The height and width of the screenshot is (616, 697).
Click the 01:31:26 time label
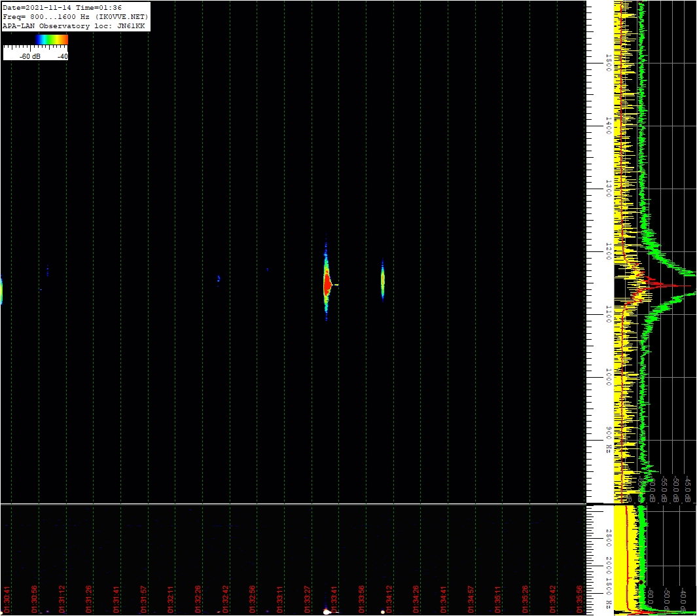(89, 599)
